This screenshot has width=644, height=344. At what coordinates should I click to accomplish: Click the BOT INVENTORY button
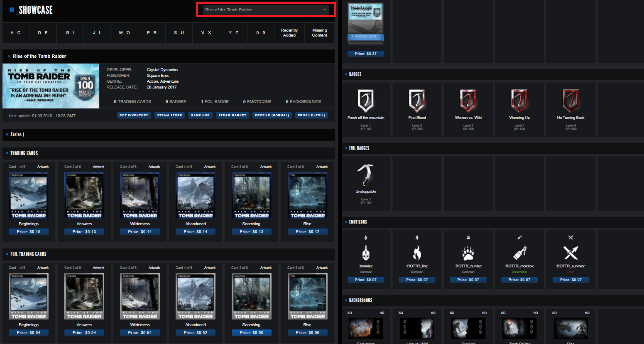(x=134, y=115)
